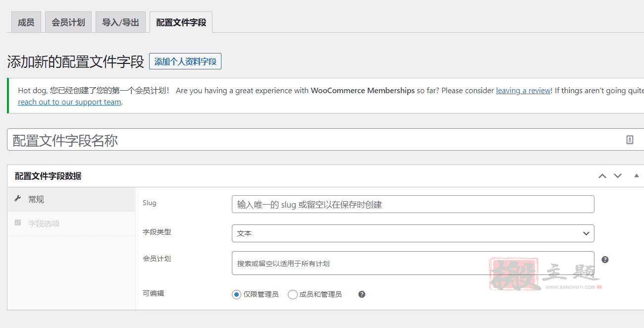
Task: Click the 配置文件字段数据 panel heading
Action: 48,176
